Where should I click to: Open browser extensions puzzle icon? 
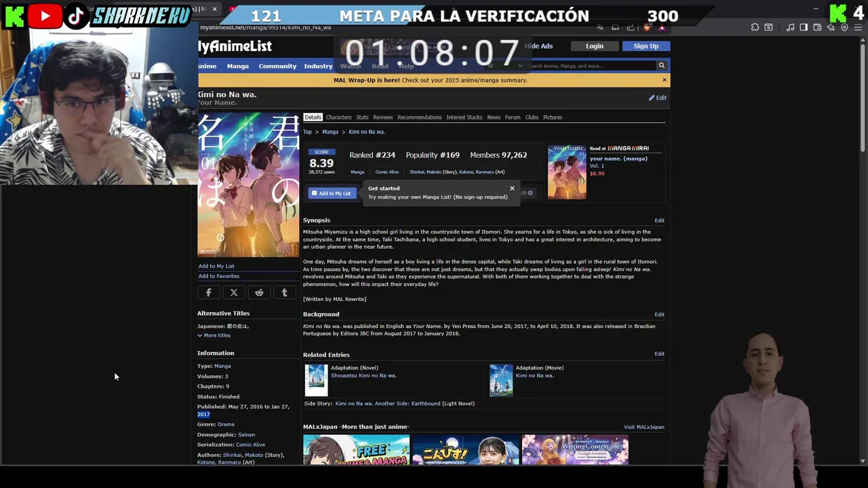[x=755, y=27]
